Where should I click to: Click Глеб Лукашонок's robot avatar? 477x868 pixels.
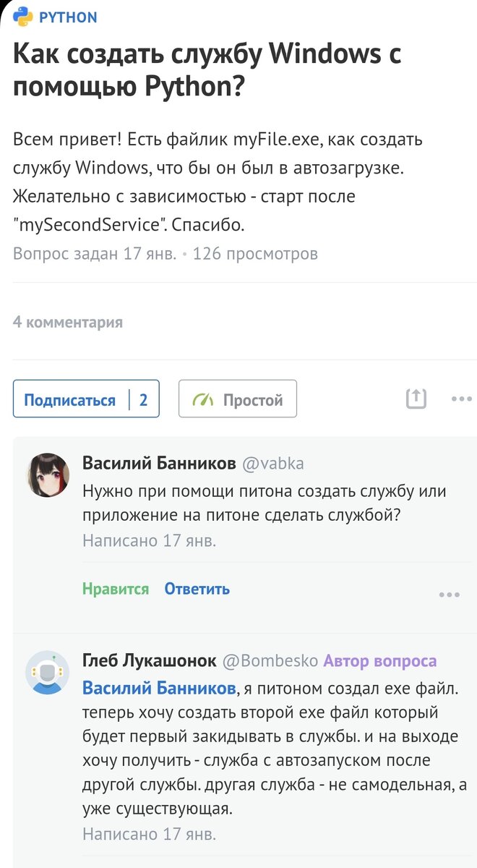[47, 671]
